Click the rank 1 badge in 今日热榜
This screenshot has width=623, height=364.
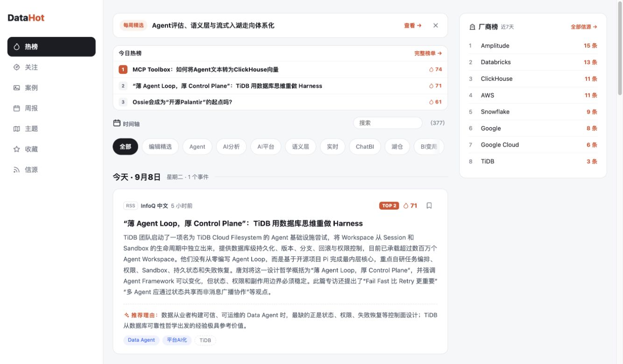coord(123,70)
